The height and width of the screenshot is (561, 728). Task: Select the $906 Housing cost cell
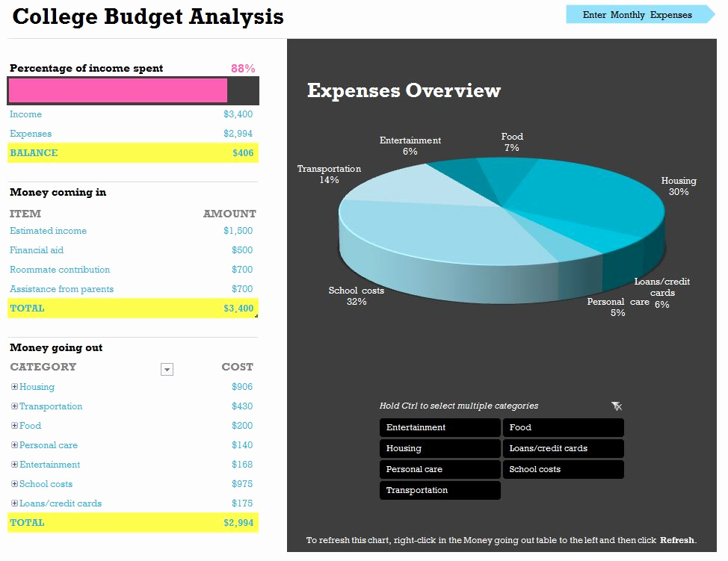pos(242,386)
